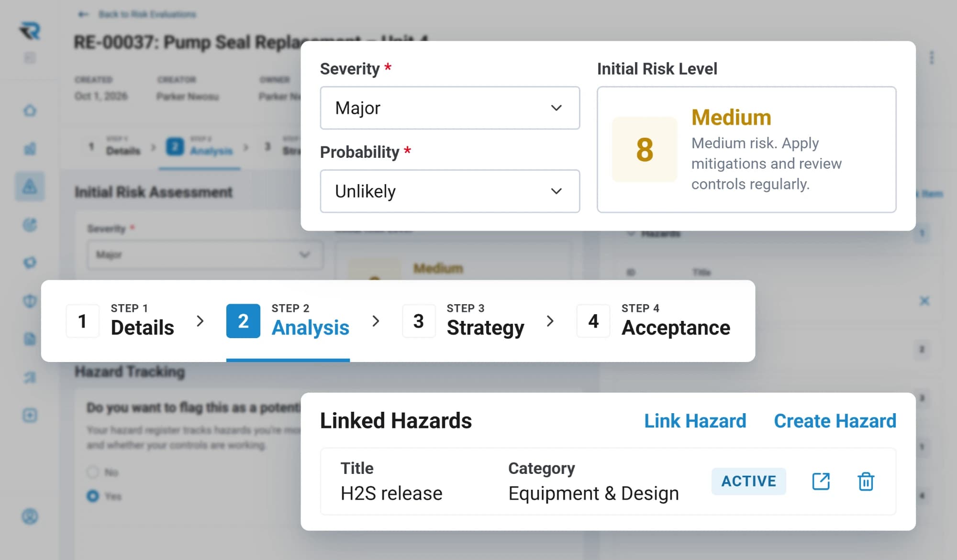Open the document icon in the sidebar
Viewport: 957px width, 560px height.
pyautogui.click(x=30, y=339)
